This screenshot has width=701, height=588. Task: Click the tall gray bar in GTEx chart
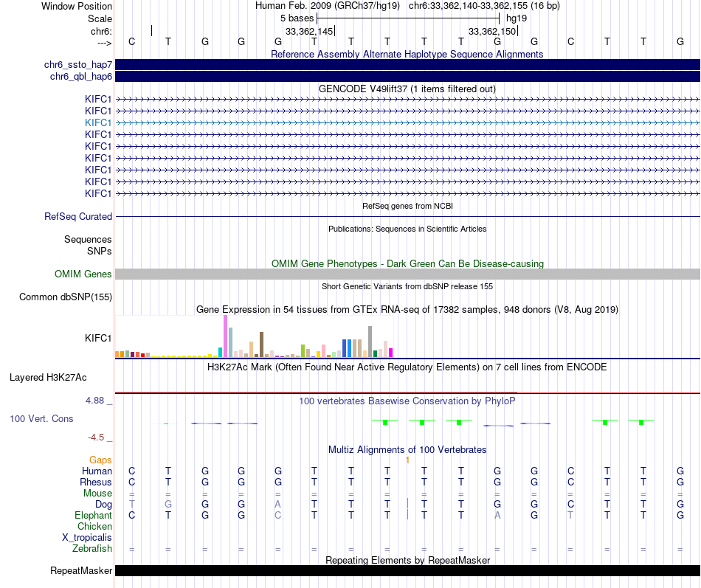click(370, 342)
